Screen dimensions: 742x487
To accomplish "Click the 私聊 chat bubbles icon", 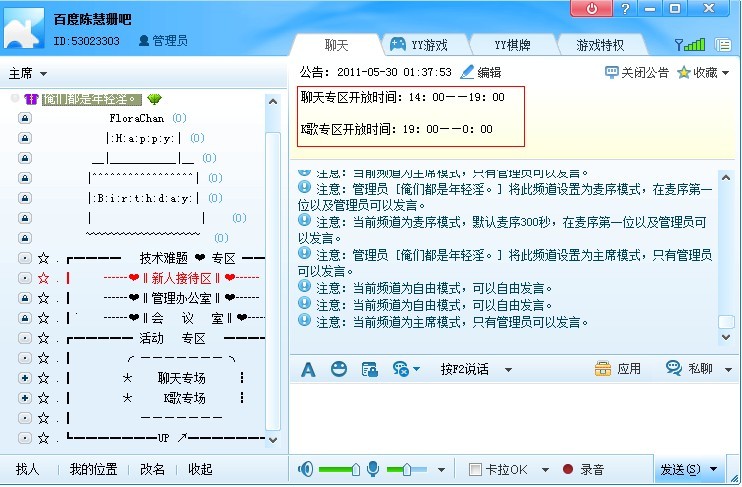I will (673, 368).
